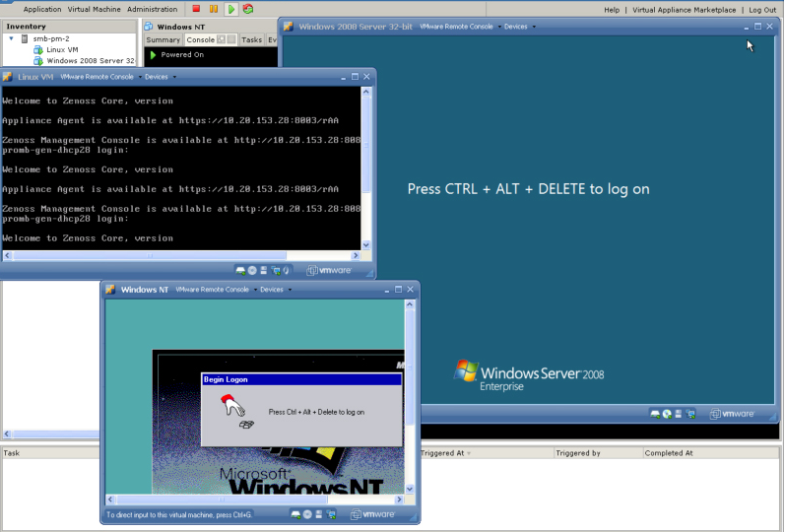Open Devices dropdown in Windows 2008 Server window
785x532 pixels.
(520, 27)
